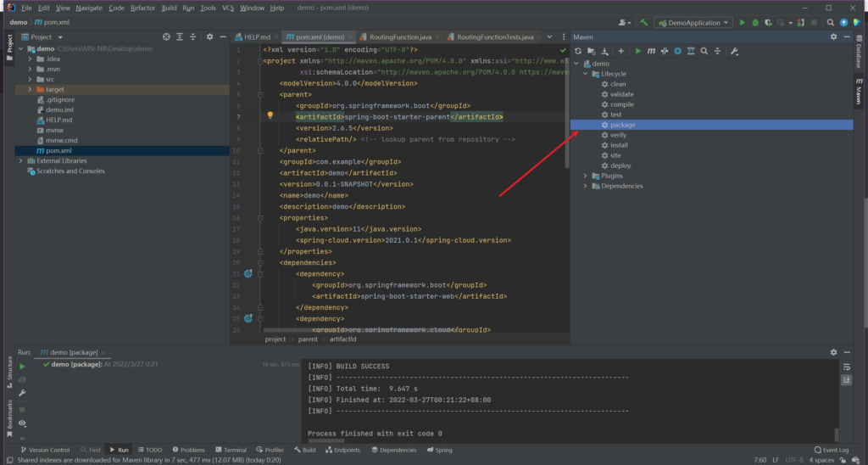This screenshot has width=868, height=465.
Task: Expand all in Project panel
Action: 180,36
